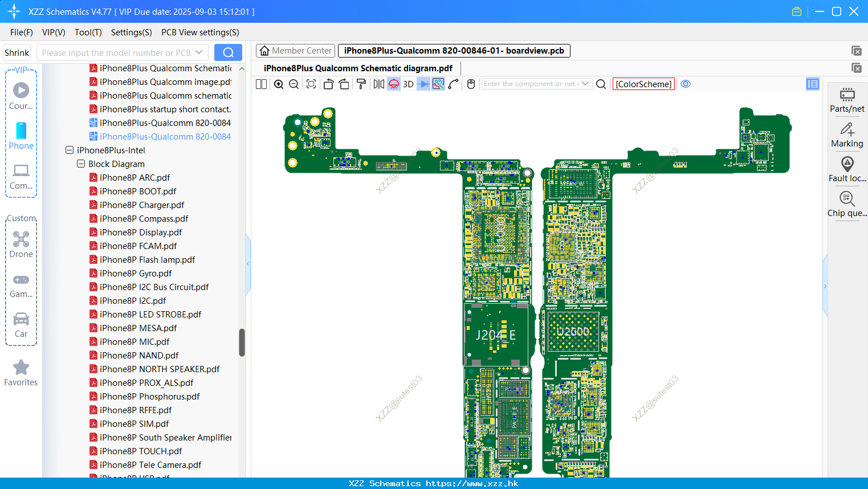
Task: Open the Settings(S) menu
Action: 132,32
